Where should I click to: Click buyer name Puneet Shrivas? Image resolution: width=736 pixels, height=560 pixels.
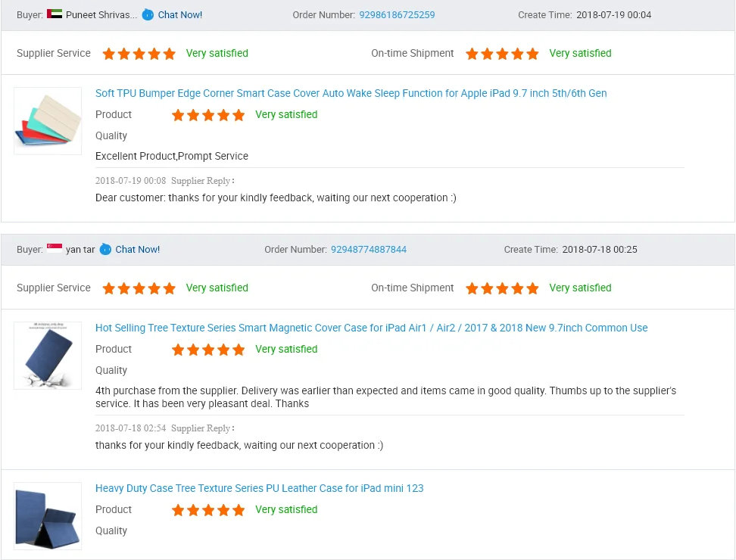(101, 14)
